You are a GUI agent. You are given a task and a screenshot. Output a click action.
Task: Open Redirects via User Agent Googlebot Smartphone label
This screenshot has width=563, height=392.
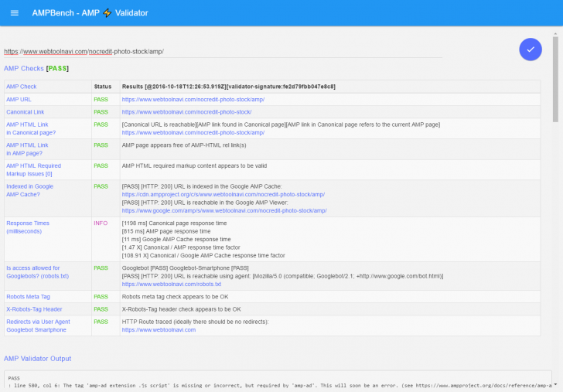[x=38, y=326]
